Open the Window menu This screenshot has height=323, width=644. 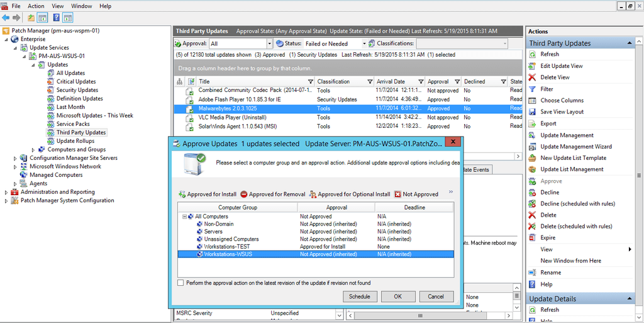pos(82,6)
